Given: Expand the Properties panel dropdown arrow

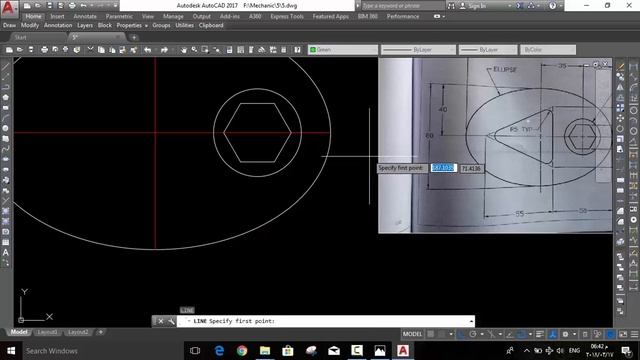Looking at the screenshot, I should (x=147, y=26).
